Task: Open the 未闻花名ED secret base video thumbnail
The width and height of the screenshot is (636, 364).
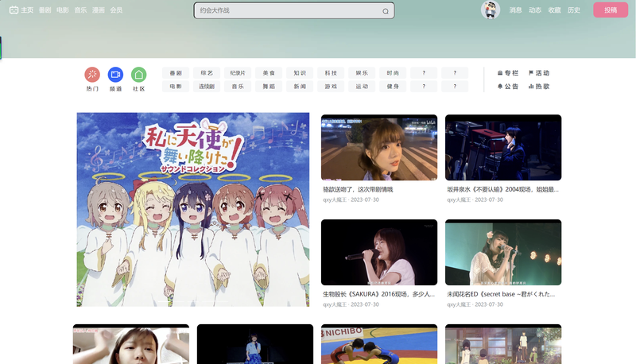Action: coord(503,253)
